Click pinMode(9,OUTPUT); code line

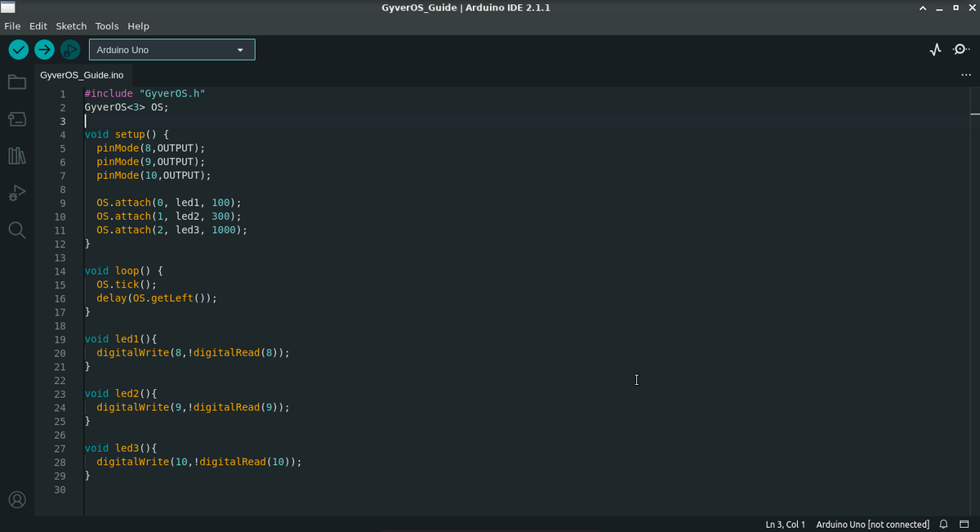click(x=151, y=162)
